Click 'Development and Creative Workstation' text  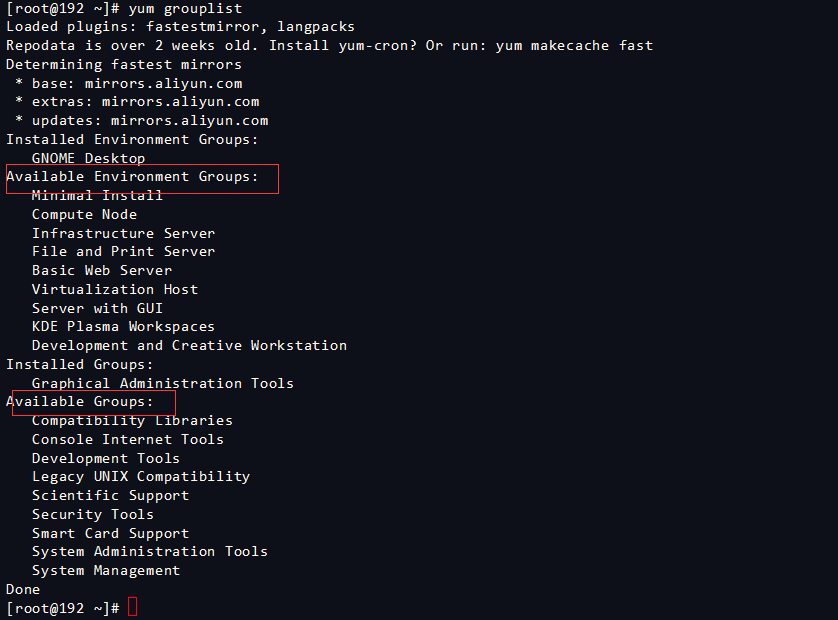[x=189, y=345]
